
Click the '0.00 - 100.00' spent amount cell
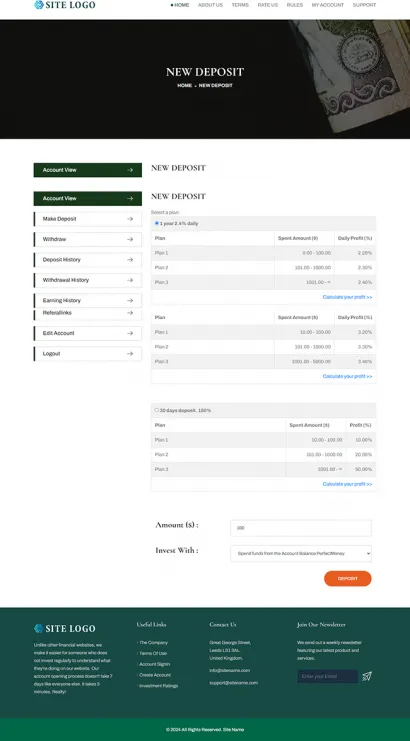(x=304, y=253)
